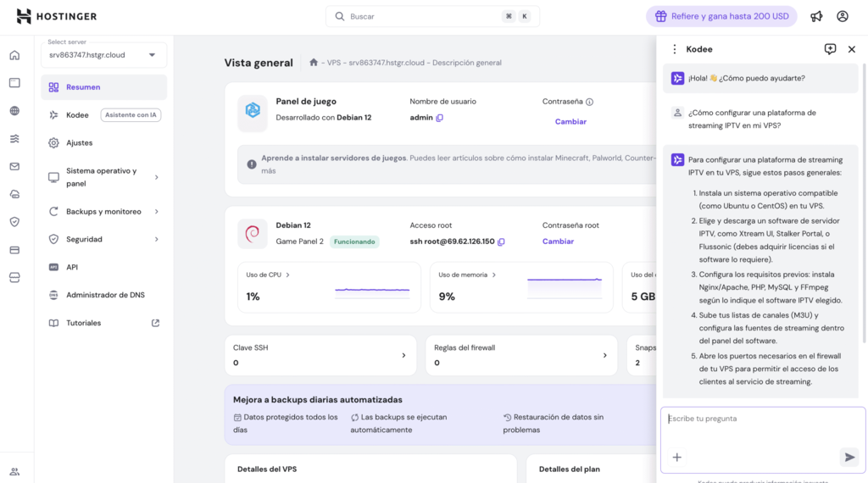
Task: Open the Ajustes menu item
Action: (x=80, y=143)
